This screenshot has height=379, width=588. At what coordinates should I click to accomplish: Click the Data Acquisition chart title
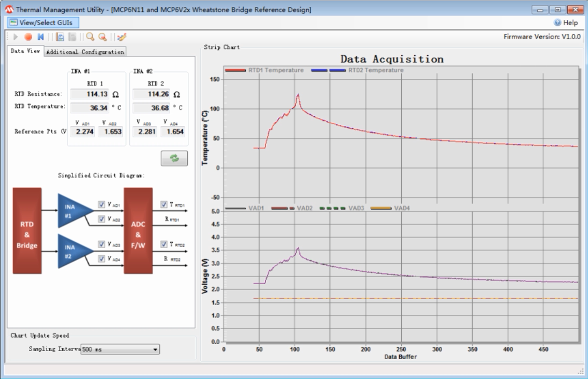click(x=392, y=59)
